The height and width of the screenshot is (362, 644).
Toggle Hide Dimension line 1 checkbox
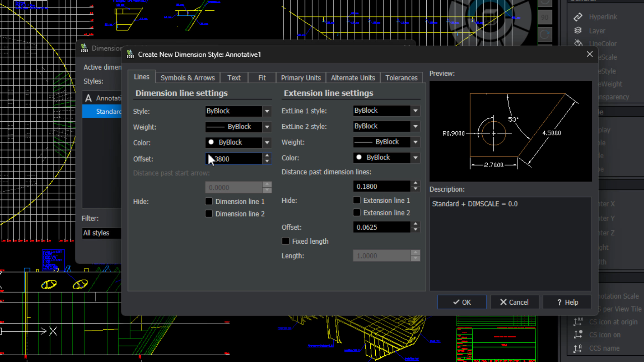click(x=209, y=201)
